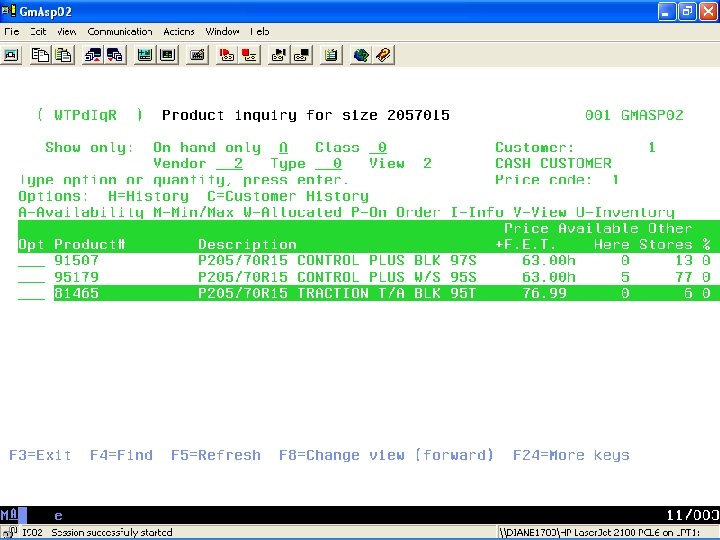Click F8=Change view (forward) label
Viewport: 720px width, 540px height.
coord(386,455)
